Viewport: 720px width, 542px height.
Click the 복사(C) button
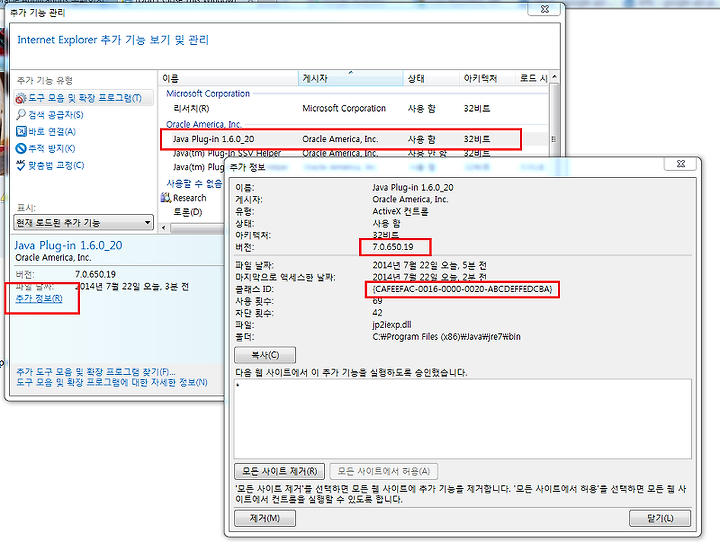point(265,355)
